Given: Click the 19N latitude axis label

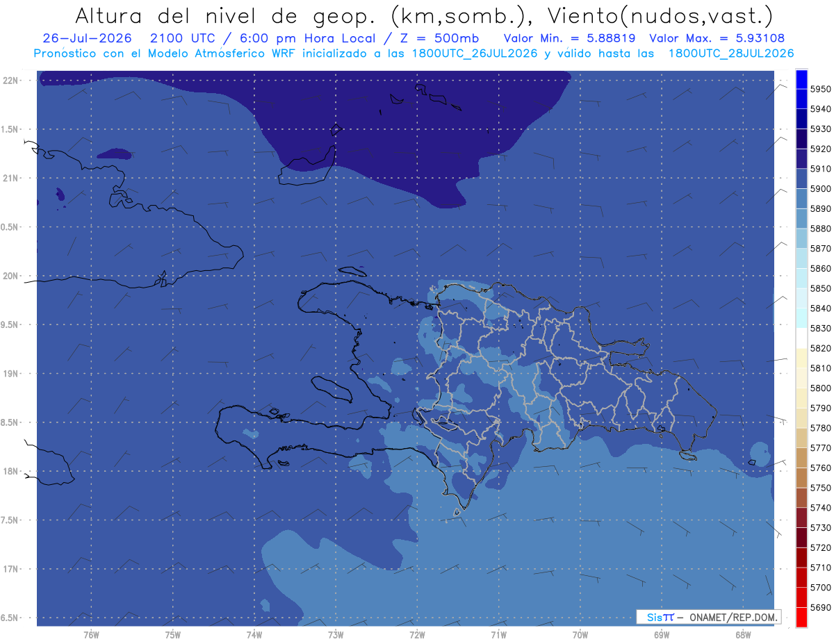Looking at the screenshot, I should 10,374.
